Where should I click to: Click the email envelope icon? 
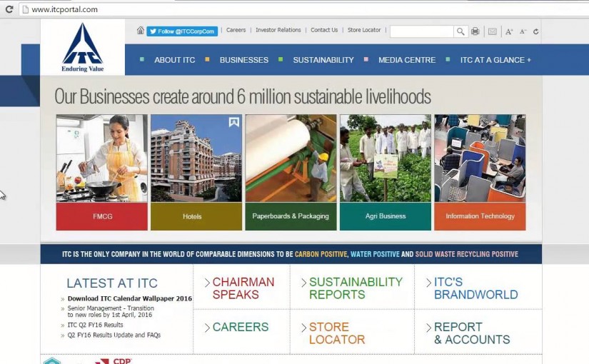(493, 31)
